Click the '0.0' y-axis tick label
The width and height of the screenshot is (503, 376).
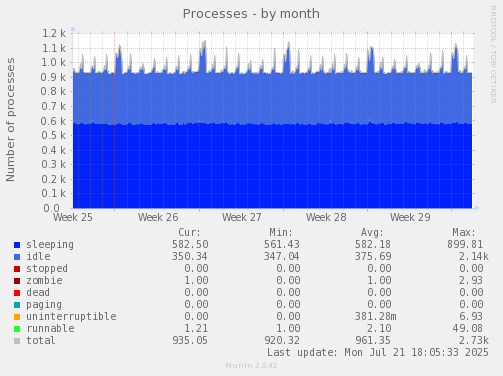tap(51, 208)
